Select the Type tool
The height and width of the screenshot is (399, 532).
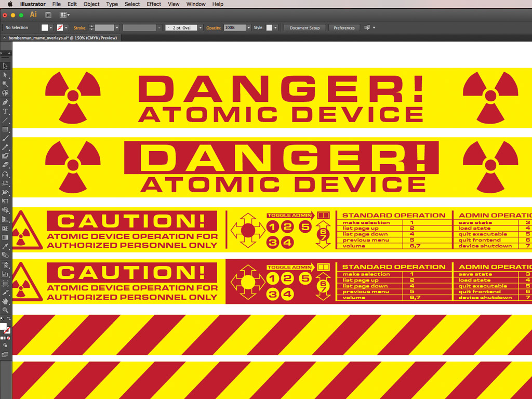point(5,111)
